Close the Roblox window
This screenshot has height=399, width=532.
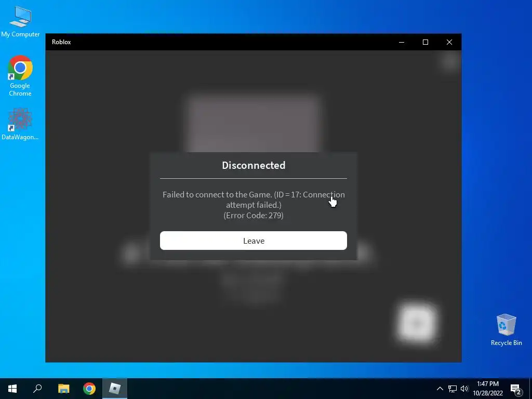(449, 42)
